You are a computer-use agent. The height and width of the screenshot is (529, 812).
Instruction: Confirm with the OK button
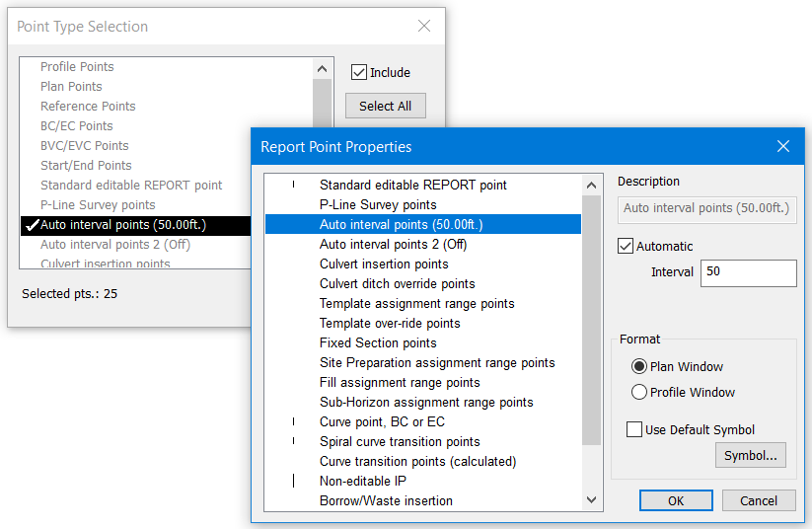tap(676, 500)
